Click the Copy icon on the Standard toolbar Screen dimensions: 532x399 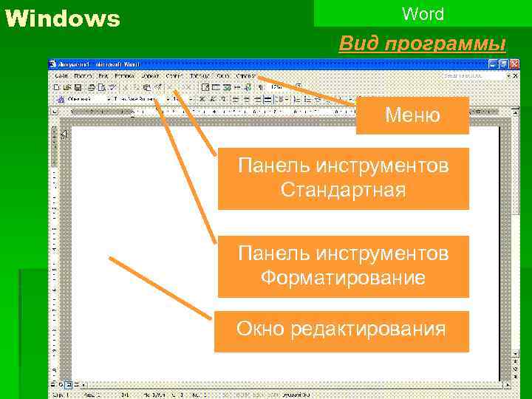136,87
